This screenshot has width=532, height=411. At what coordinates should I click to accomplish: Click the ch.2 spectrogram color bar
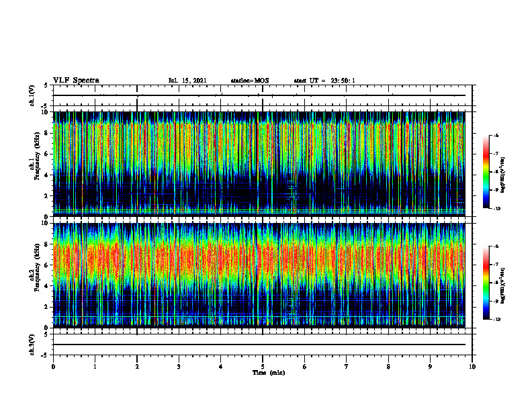(x=486, y=283)
